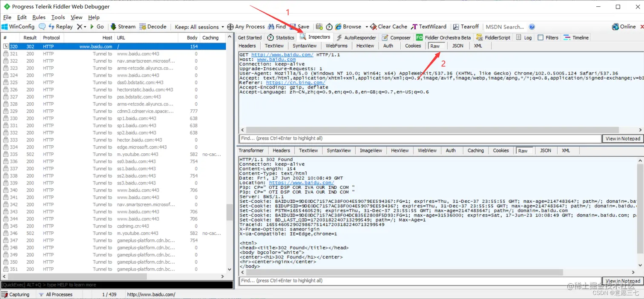The height and width of the screenshot is (299, 644).
Task: Click the Any Process target picker
Action: point(246,26)
